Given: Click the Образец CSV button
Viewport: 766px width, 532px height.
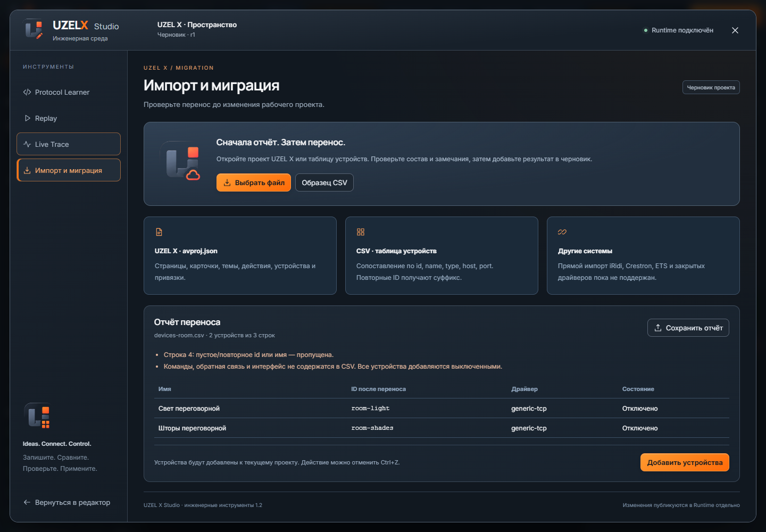Looking at the screenshot, I should (324, 182).
